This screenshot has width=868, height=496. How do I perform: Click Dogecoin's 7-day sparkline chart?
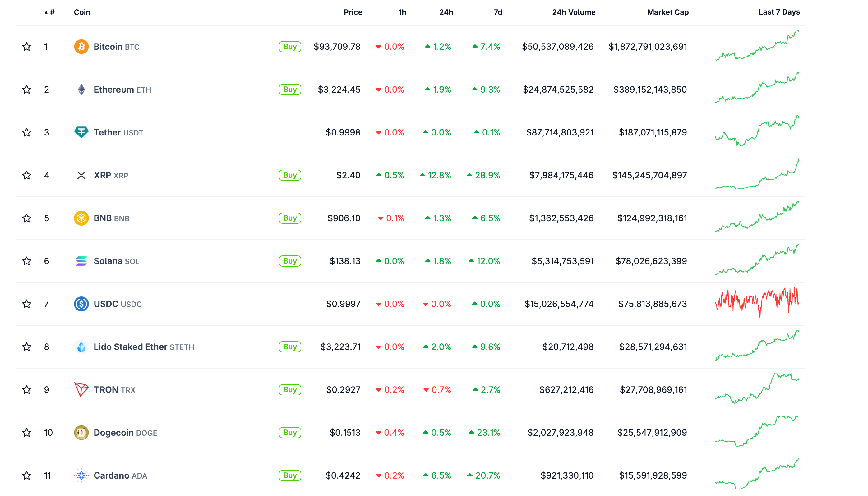pos(757,432)
